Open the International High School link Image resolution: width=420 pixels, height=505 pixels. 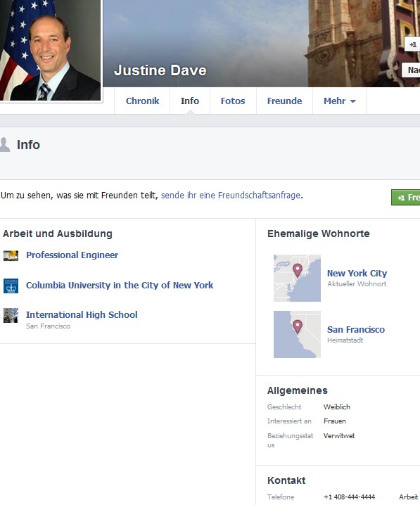point(82,314)
